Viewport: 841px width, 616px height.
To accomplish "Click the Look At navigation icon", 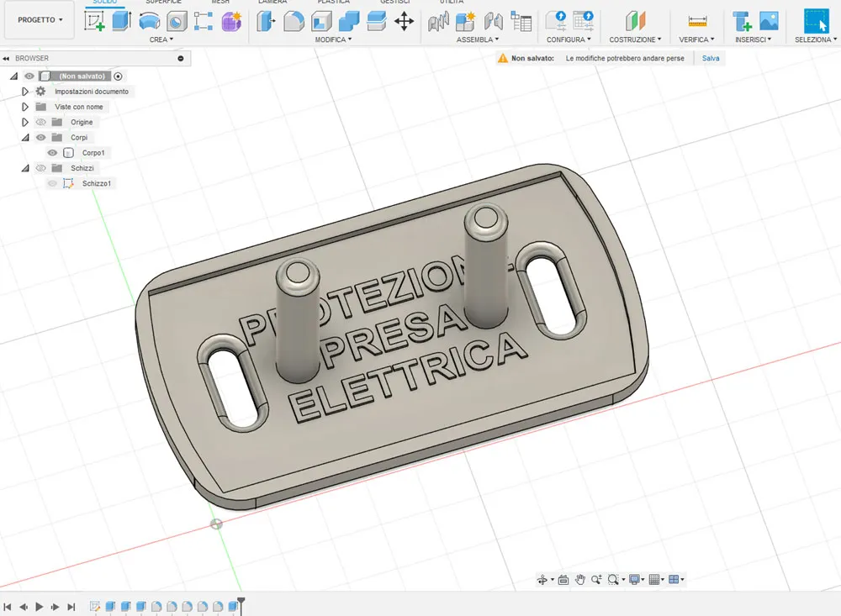I will point(563,580).
